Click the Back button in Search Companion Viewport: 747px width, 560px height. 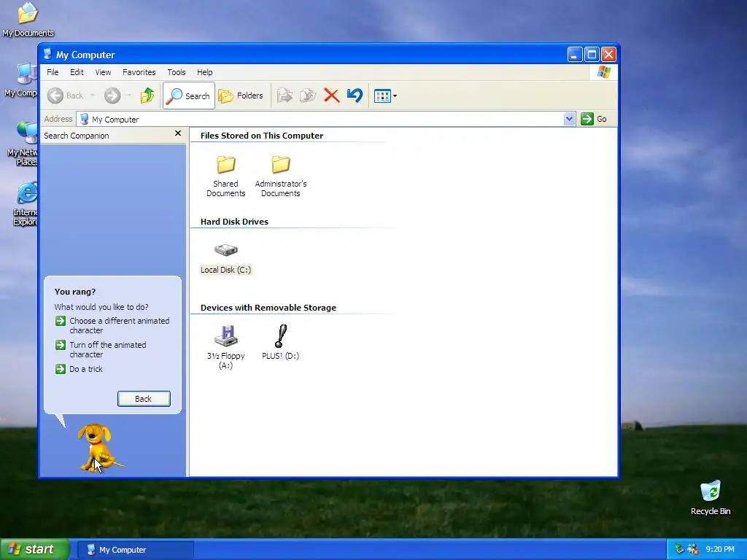click(x=144, y=399)
